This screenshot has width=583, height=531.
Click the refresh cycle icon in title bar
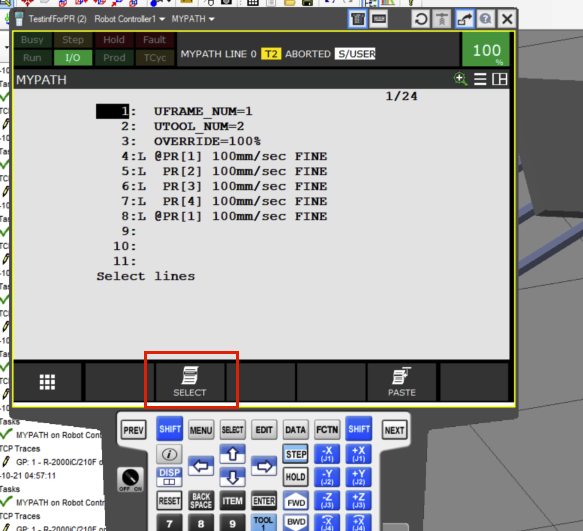421,19
